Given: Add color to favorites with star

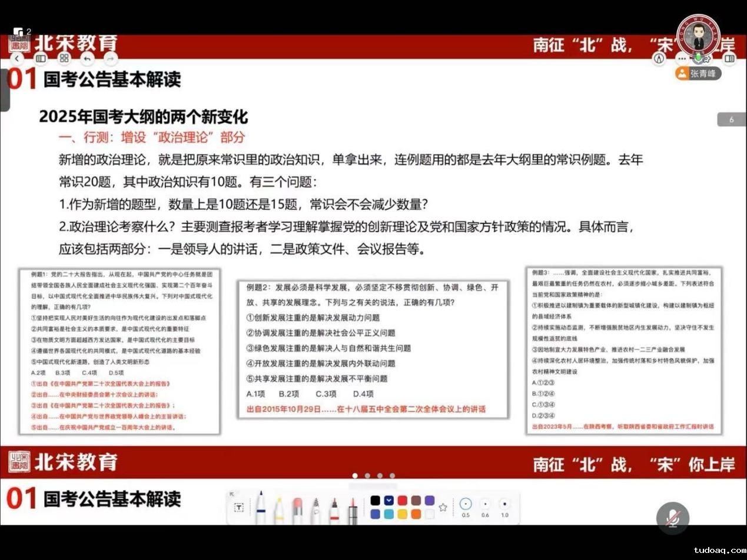Looking at the screenshot, I should tap(443, 507).
